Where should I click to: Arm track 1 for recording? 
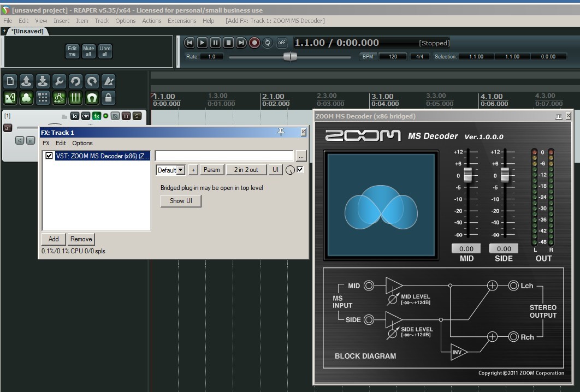click(x=8, y=128)
